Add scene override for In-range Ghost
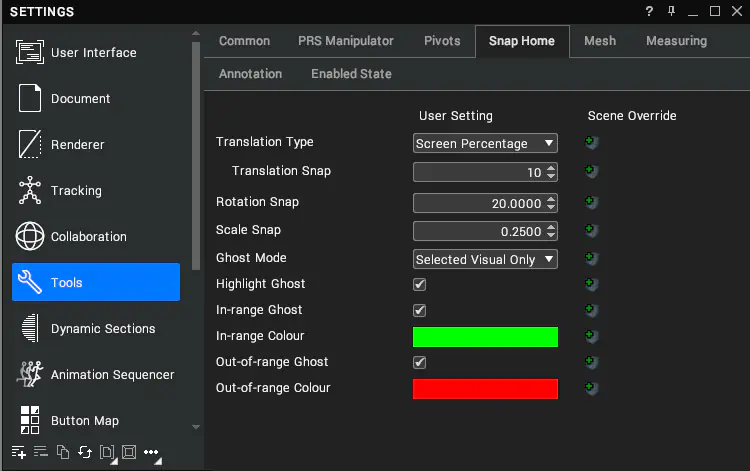The height and width of the screenshot is (471, 750). pos(591,310)
